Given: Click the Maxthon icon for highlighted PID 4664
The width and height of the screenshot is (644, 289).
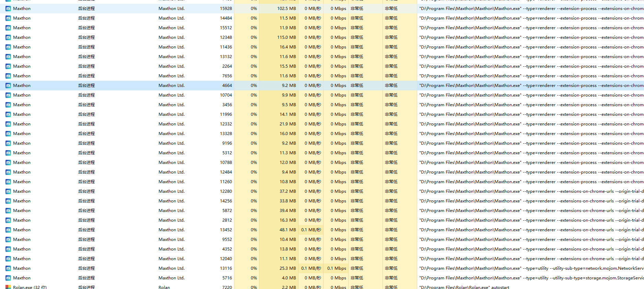Looking at the screenshot, I should (x=8, y=86).
